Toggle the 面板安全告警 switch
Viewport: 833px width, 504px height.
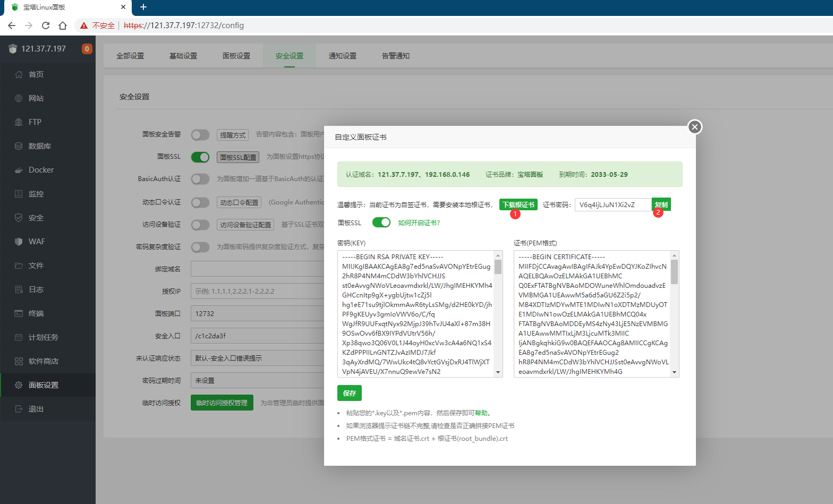coord(200,135)
